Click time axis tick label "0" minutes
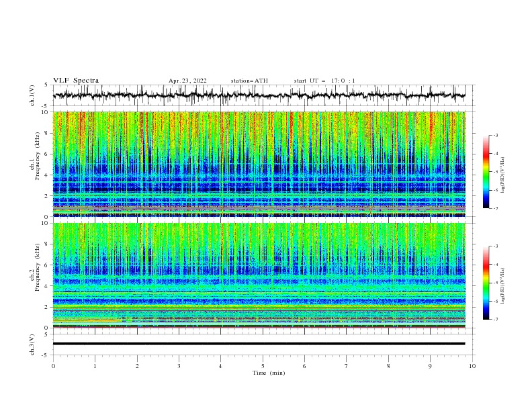 pos(53,366)
